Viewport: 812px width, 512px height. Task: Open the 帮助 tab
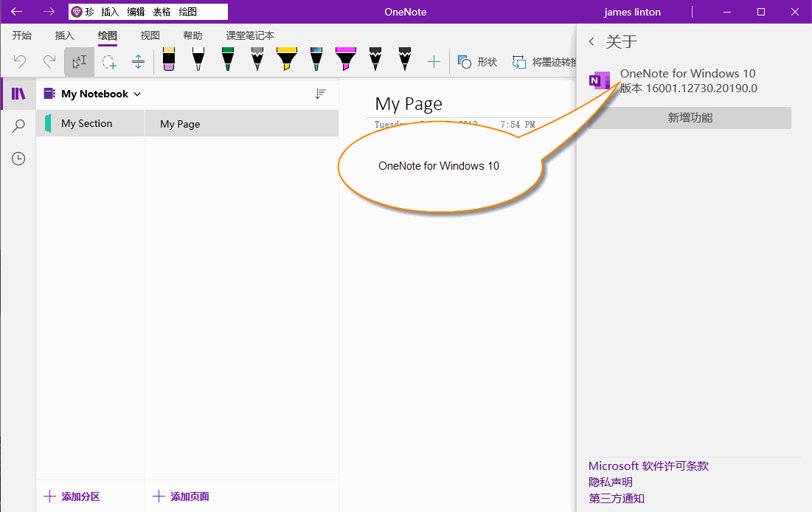(x=192, y=35)
